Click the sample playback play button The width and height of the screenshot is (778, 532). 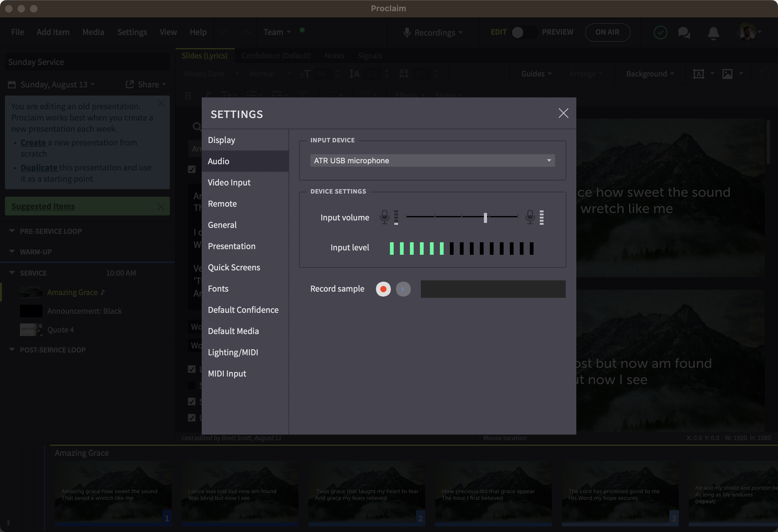(403, 289)
